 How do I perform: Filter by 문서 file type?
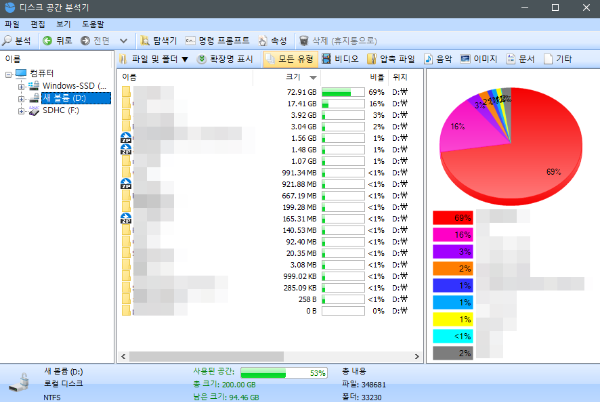[520, 59]
